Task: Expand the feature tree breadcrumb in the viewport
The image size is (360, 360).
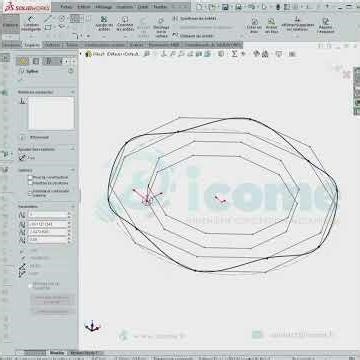Action: click(81, 54)
